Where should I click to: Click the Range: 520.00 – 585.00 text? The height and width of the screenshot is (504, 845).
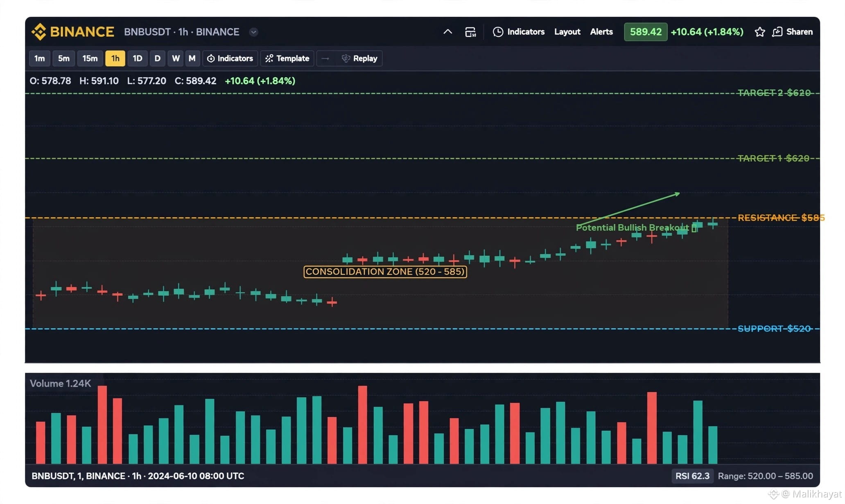765,476
